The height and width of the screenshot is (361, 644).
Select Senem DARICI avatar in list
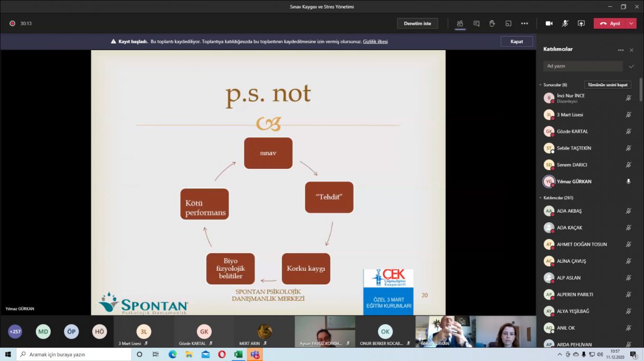click(x=549, y=165)
